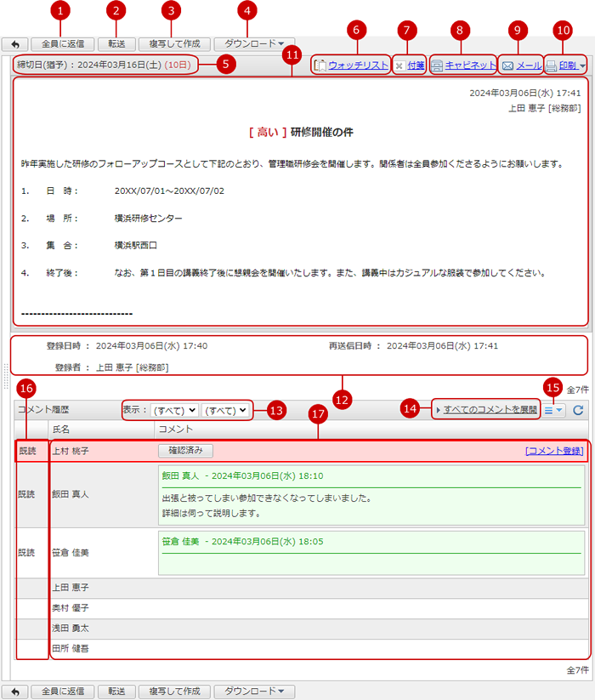Click the left panel resize grip handle
Image resolution: width=595 pixels, height=700 pixels.
6,376
